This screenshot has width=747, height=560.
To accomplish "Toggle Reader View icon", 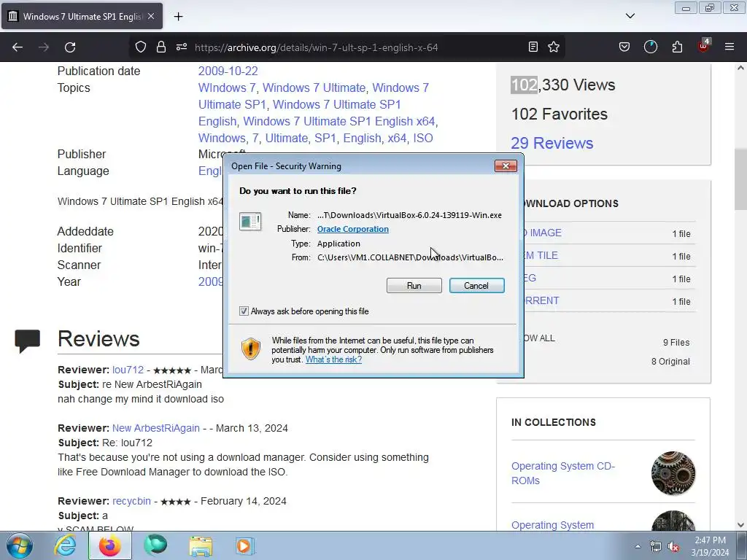I will pos(533,47).
